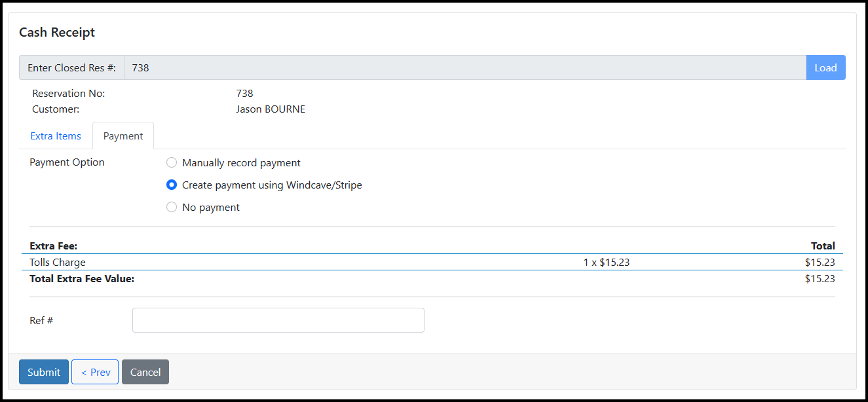The height and width of the screenshot is (402, 868).
Task: Click the Reservation No: label
Action: point(68,94)
